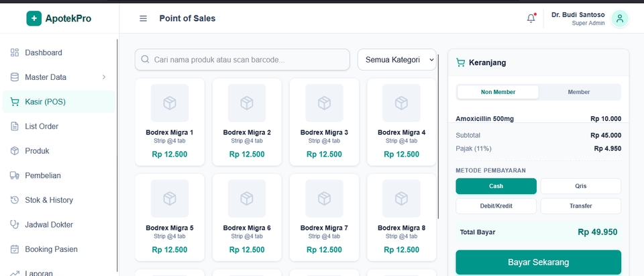Click Amoxicillin 500mg cart item
644x276 pixels.
click(x=484, y=119)
